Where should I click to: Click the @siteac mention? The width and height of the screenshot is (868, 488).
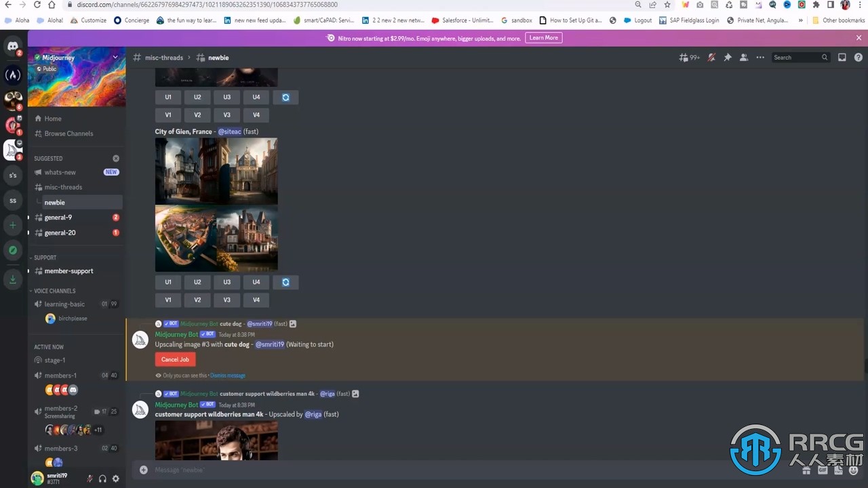click(x=230, y=131)
